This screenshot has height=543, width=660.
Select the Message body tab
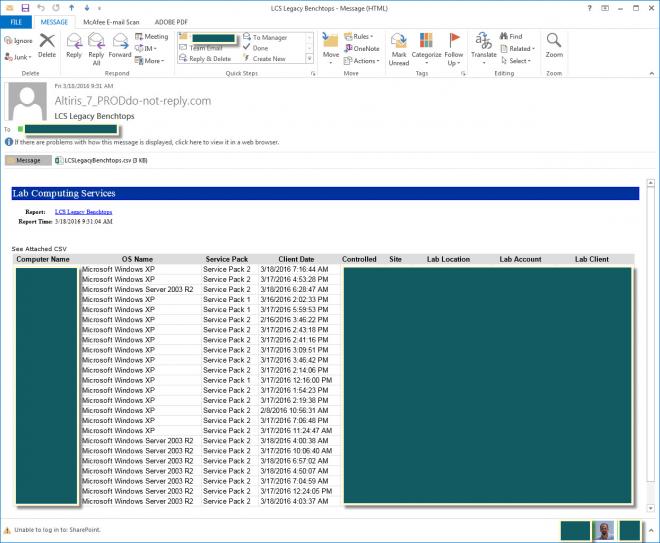pyautogui.click(x=28, y=160)
